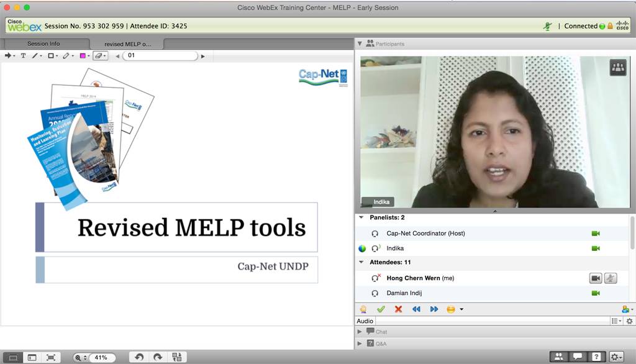Click Indika's green camera icon
The height and width of the screenshot is (364, 636).
tap(596, 248)
